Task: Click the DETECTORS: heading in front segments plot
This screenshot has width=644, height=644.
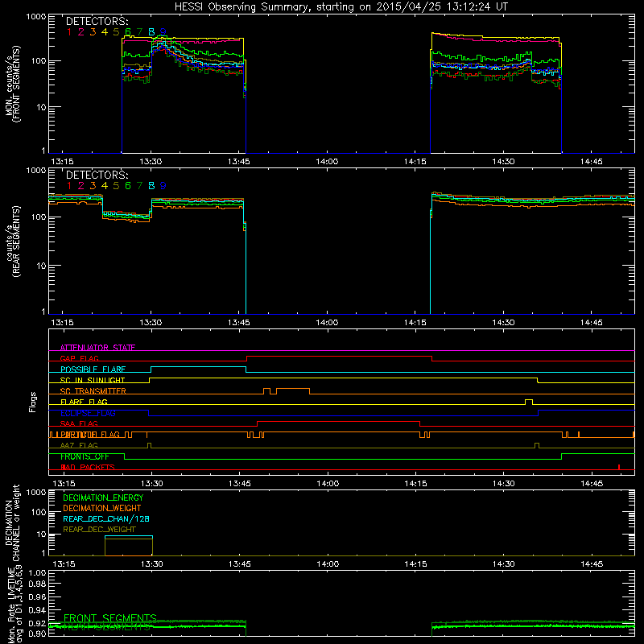Action: [x=97, y=21]
